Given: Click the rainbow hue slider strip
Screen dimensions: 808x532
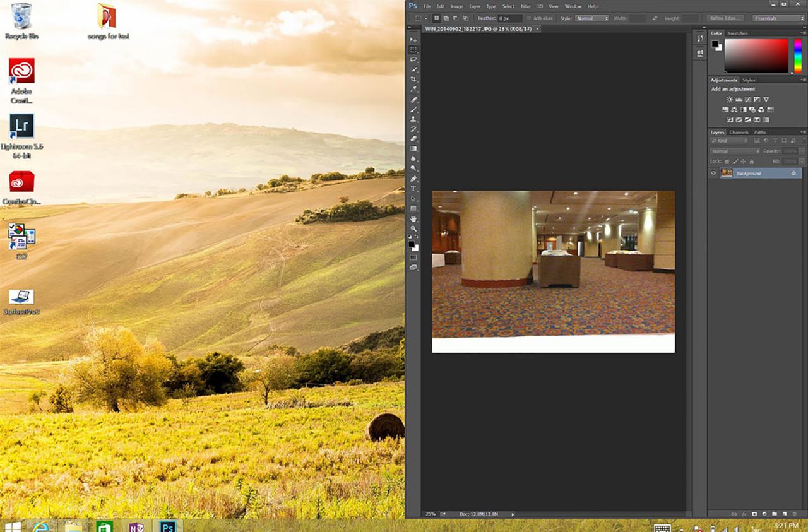Looking at the screenshot, I should point(799,56).
